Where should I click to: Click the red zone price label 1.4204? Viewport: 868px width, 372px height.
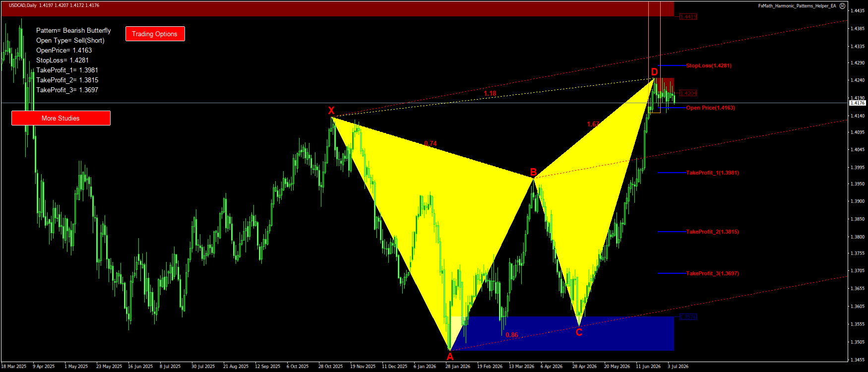[688, 93]
